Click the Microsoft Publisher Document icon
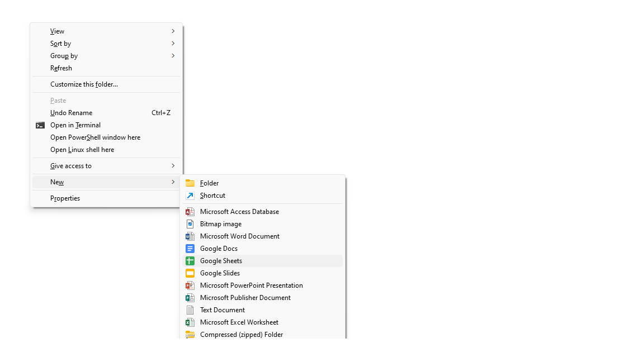 (190, 297)
